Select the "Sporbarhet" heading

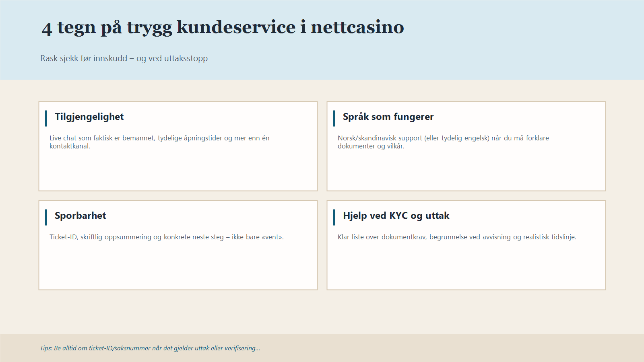80,216
